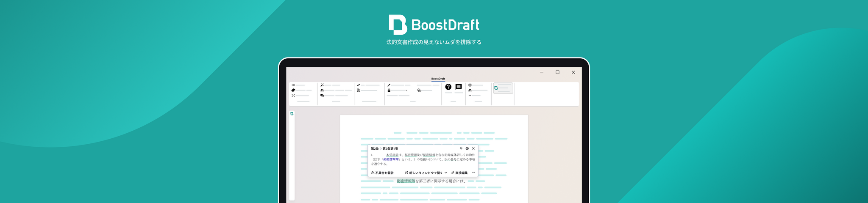Expand dropdown arrow next to padlock item

point(406,91)
